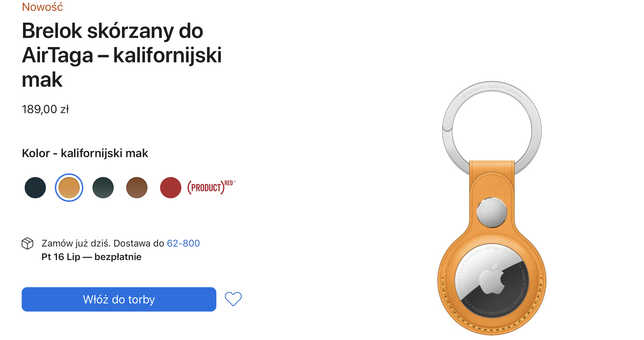Click the price 189,00 zł

pos(45,109)
